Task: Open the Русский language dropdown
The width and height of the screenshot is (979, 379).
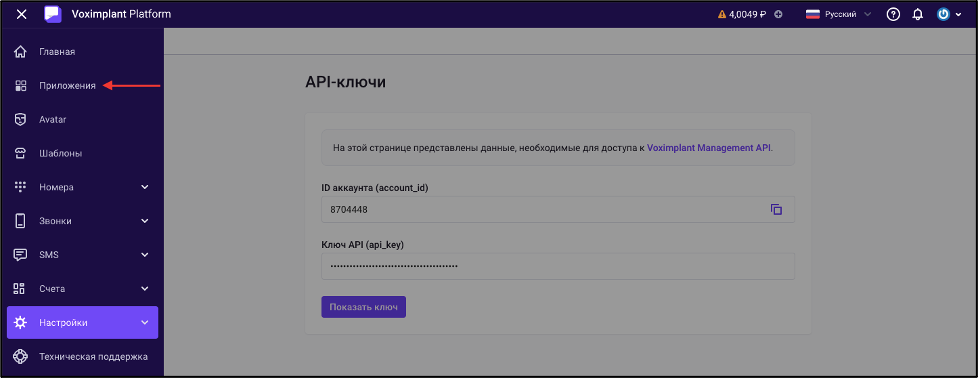Action: 839,14
